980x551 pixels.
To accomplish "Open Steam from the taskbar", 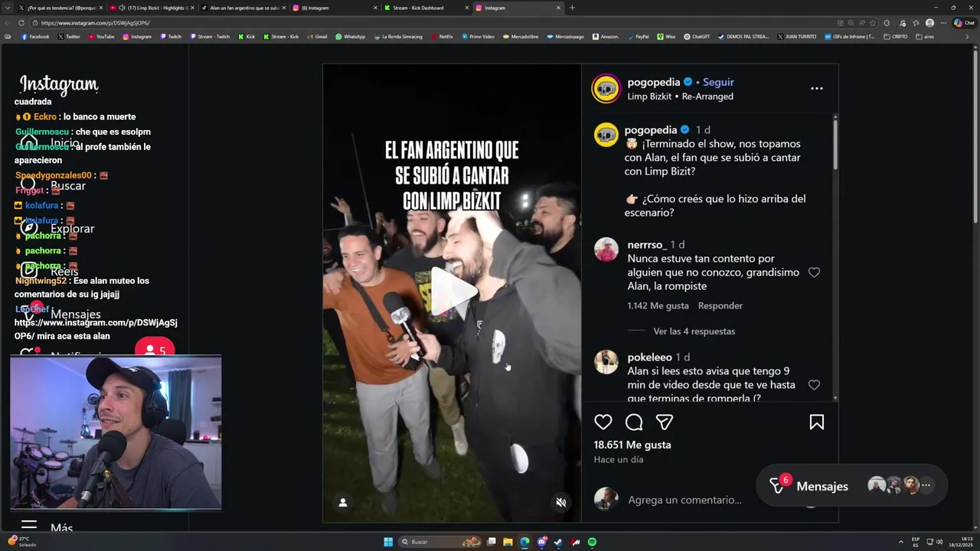I will (558, 542).
